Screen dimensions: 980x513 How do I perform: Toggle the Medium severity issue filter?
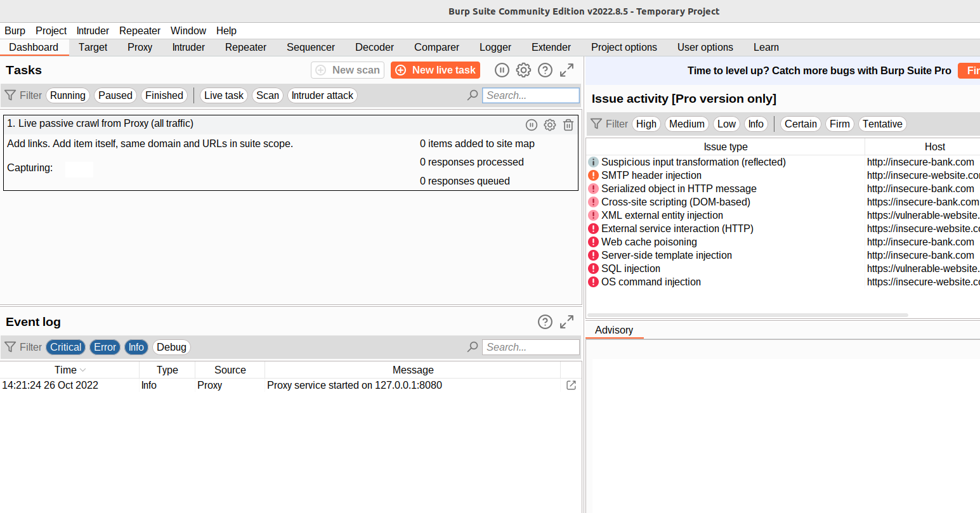687,124
